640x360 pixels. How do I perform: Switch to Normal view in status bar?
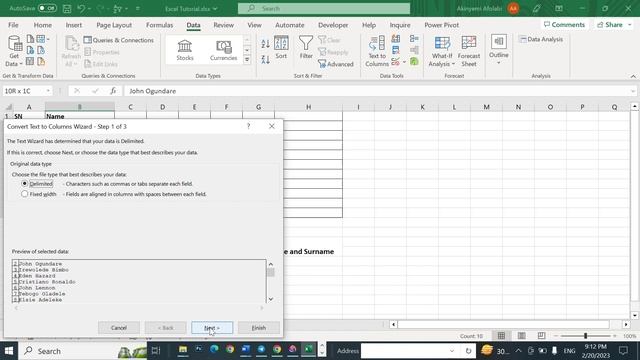[x=501, y=336]
